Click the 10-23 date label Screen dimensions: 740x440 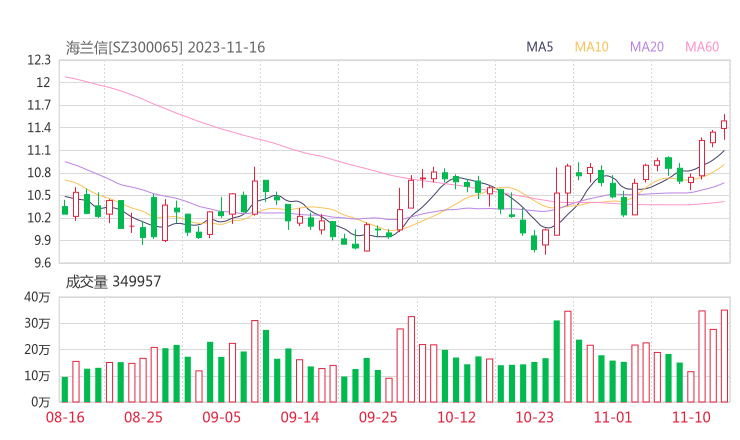(x=534, y=417)
